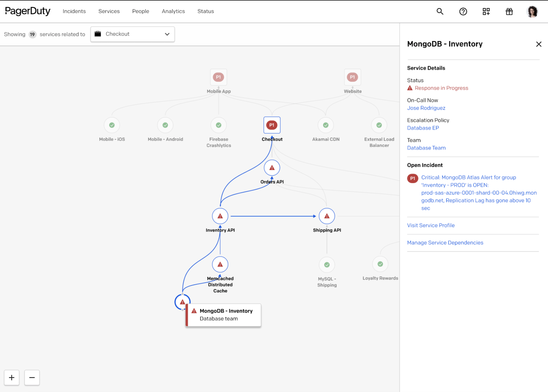Open the Database EP escalation policy

click(423, 128)
